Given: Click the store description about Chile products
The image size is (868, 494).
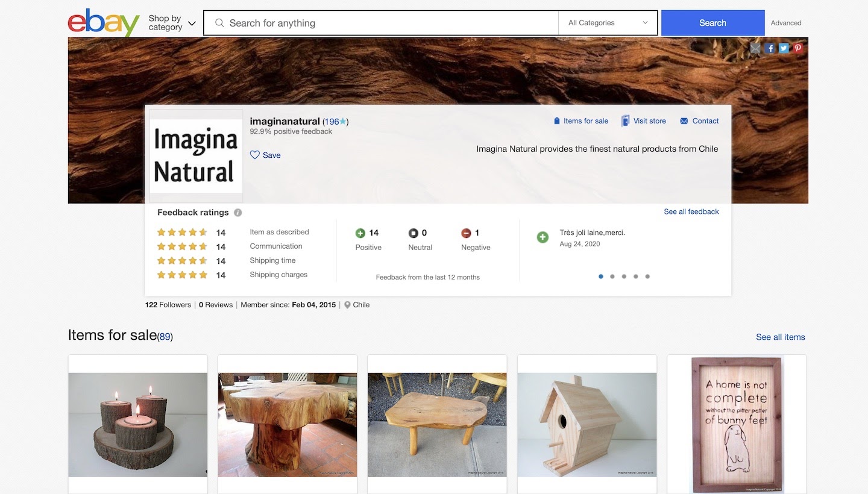Looking at the screenshot, I should (597, 149).
